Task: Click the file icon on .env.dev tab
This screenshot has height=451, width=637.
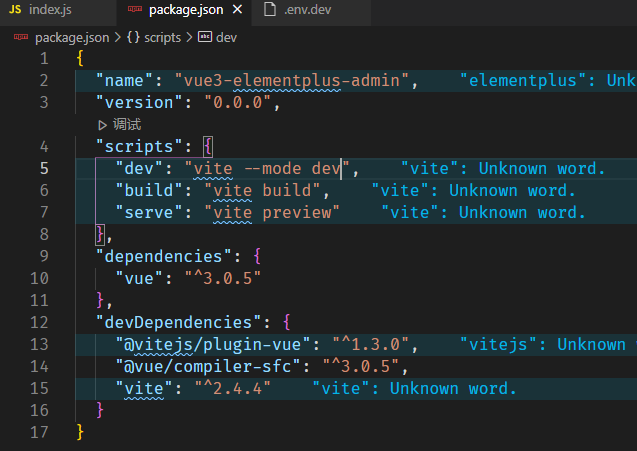Action: [x=270, y=9]
